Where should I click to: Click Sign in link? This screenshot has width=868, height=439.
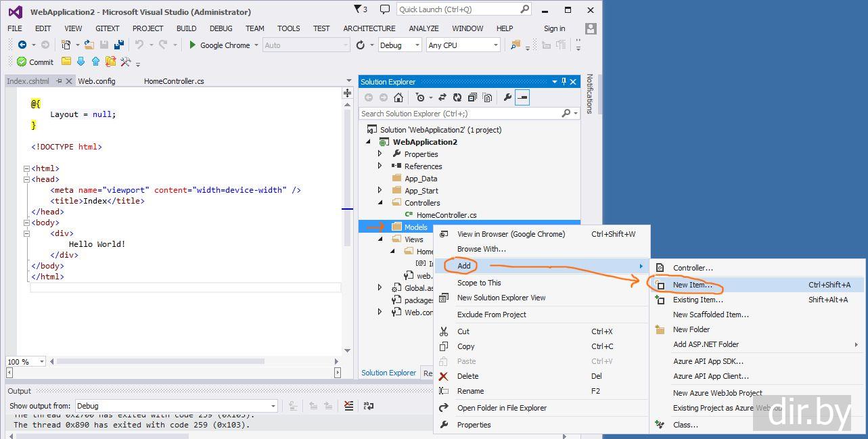[554, 28]
